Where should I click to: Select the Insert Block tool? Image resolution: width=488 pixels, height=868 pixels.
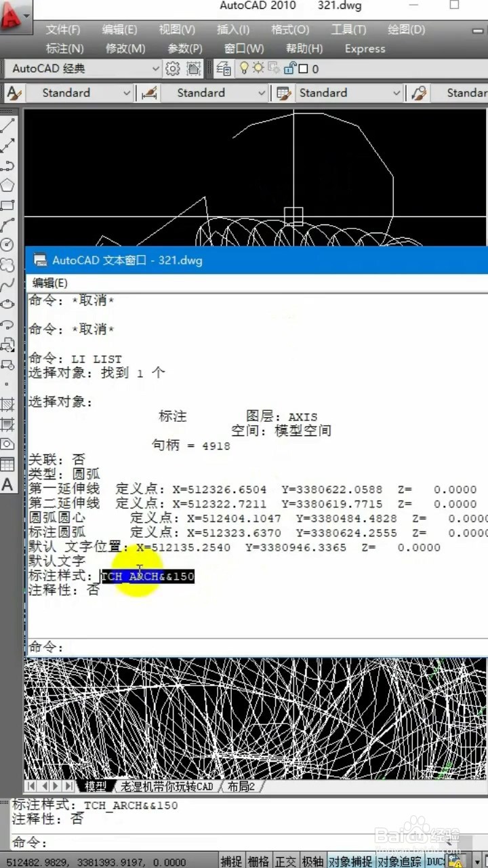pyautogui.click(x=7, y=344)
